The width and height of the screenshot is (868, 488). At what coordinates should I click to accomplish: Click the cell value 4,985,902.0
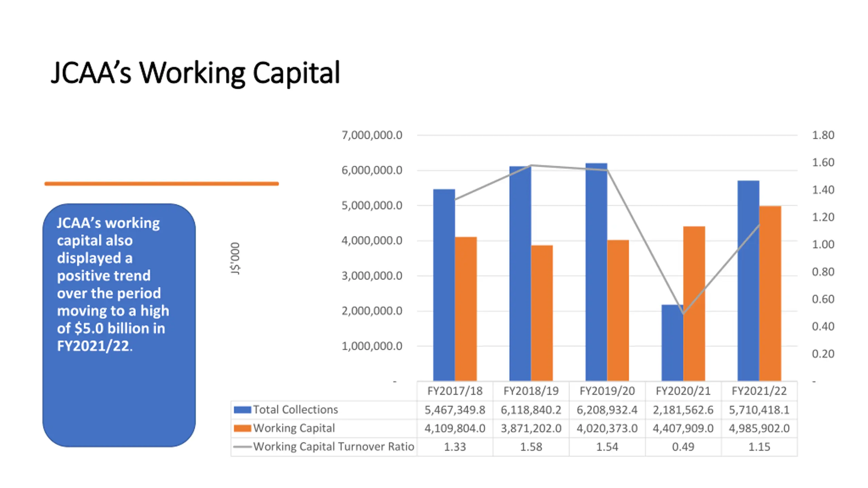pyautogui.click(x=759, y=428)
